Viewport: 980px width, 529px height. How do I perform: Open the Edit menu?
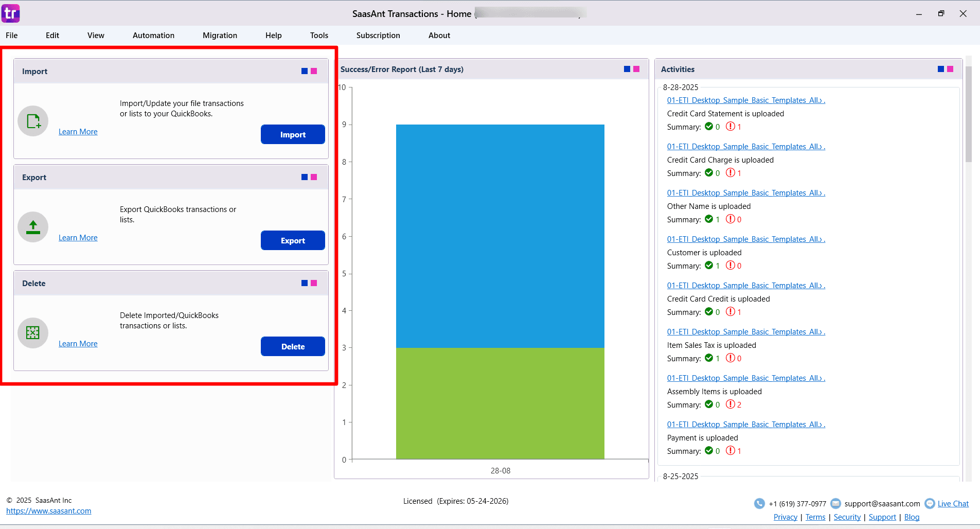(52, 35)
